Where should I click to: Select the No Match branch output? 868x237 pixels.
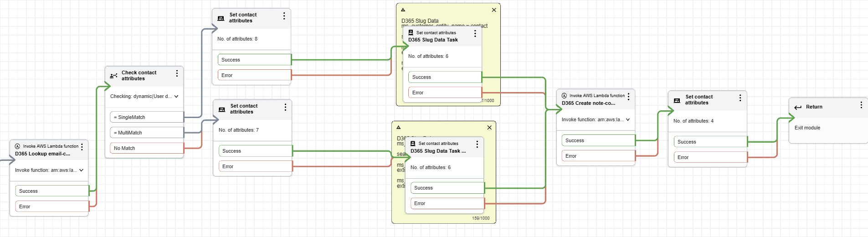click(x=146, y=148)
